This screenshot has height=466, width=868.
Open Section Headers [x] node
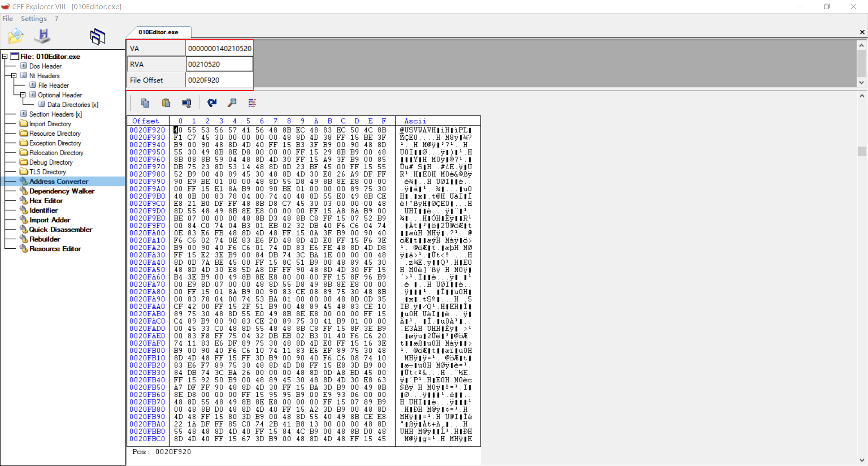(55, 114)
